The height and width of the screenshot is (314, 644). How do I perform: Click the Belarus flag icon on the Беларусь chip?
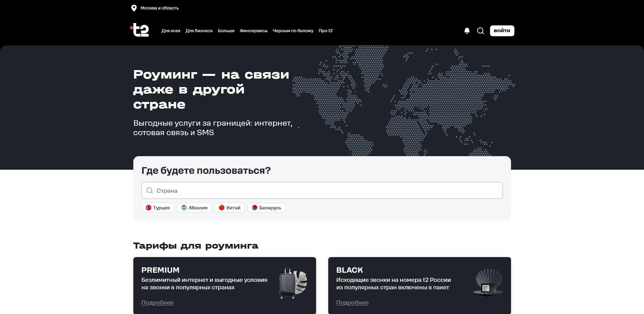pyautogui.click(x=255, y=208)
